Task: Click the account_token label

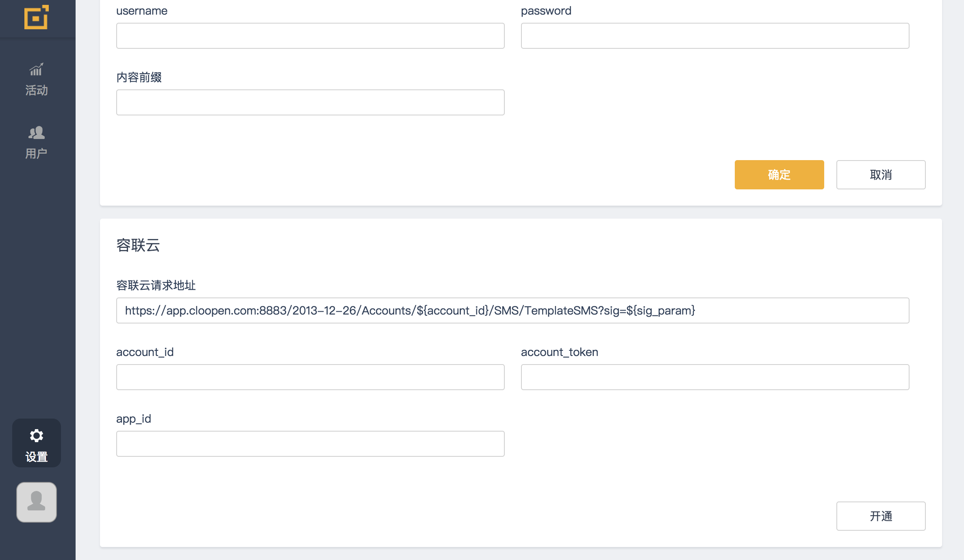Action: click(x=560, y=352)
